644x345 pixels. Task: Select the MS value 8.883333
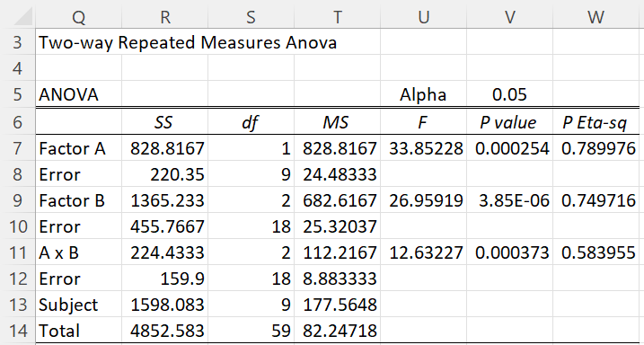pyautogui.click(x=337, y=279)
